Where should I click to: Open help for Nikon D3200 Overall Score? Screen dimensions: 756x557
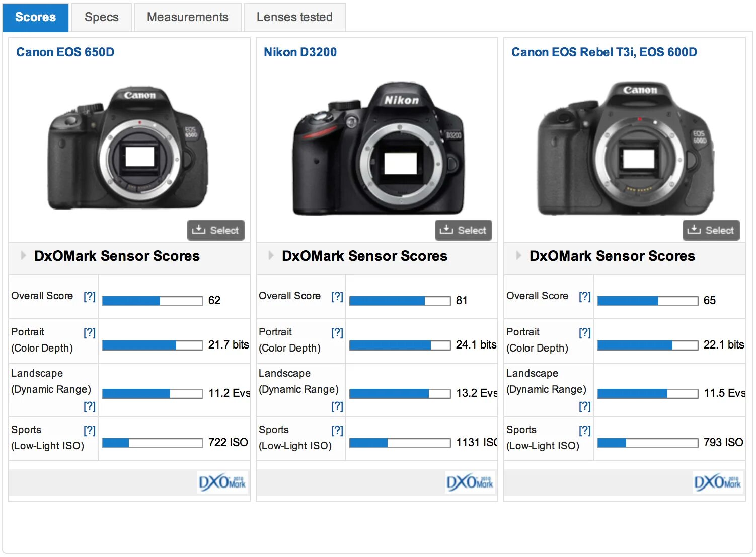pos(337,297)
